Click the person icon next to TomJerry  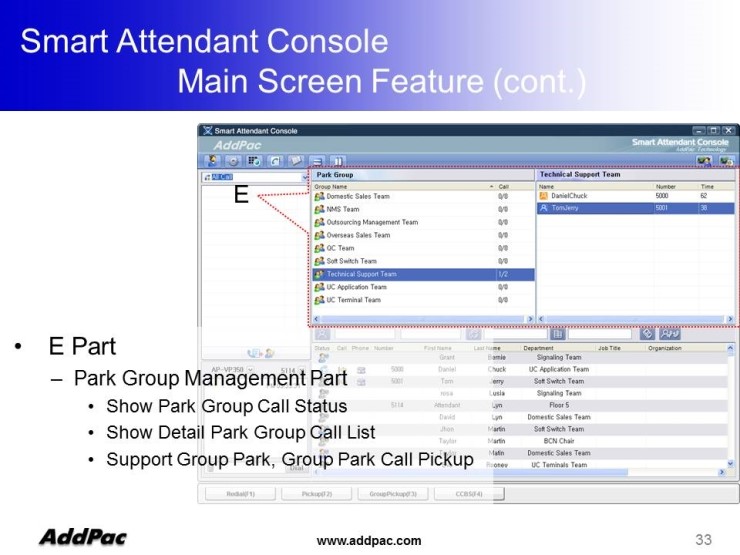click(x=543, y=208)
